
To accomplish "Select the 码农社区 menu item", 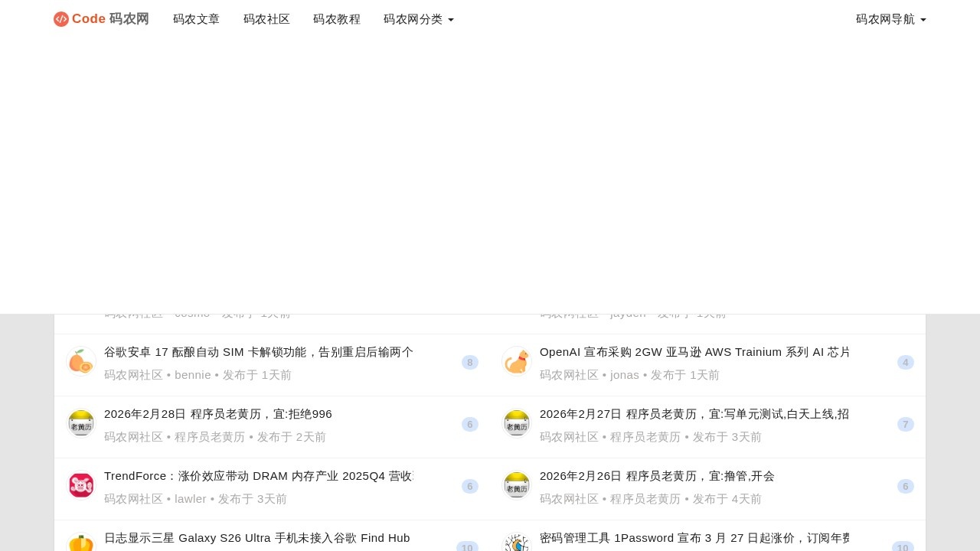I will coord(266,19).
